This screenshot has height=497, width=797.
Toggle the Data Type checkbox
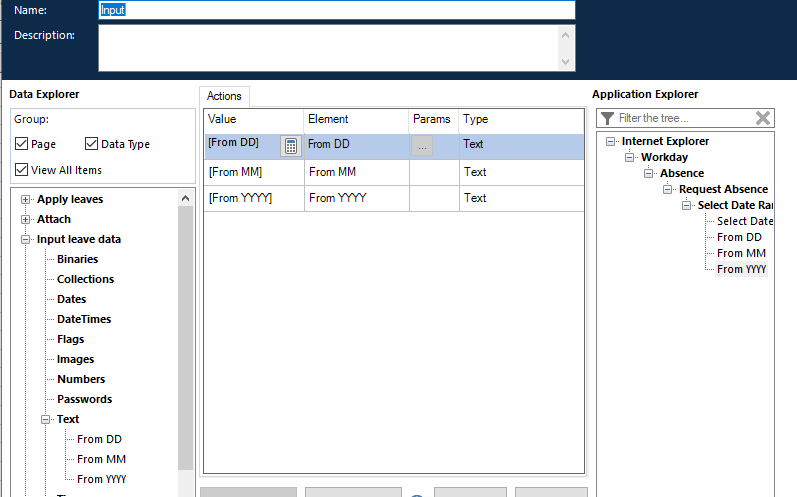[x=91, y=144]
